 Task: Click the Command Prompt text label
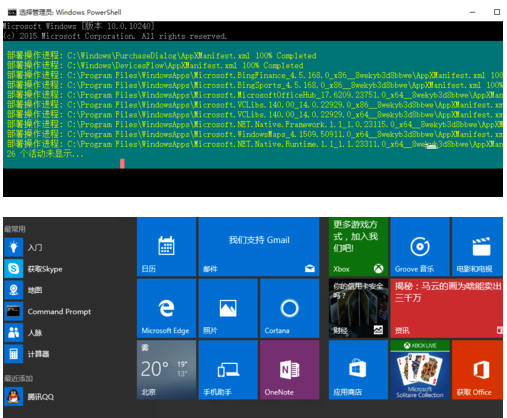(x=59, y=311)
